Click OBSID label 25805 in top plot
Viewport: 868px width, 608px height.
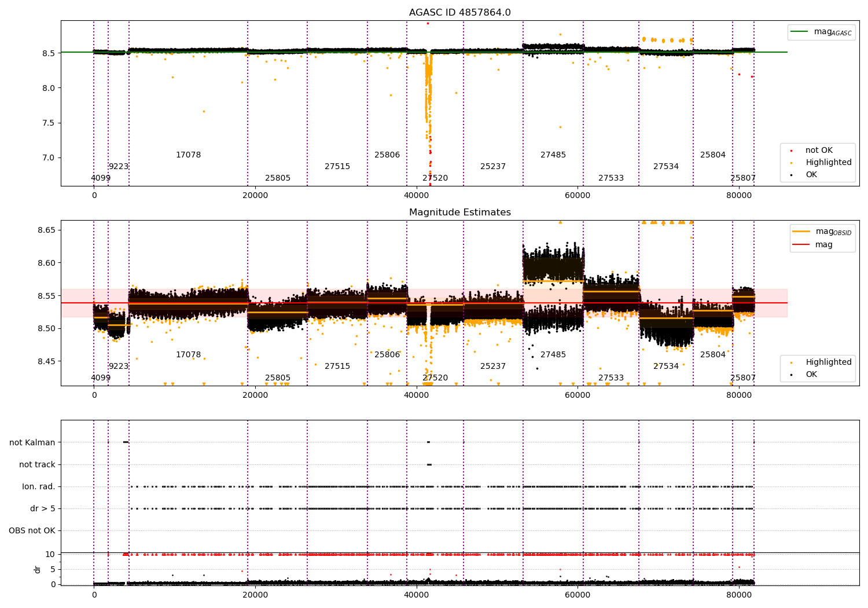point(278,178)
